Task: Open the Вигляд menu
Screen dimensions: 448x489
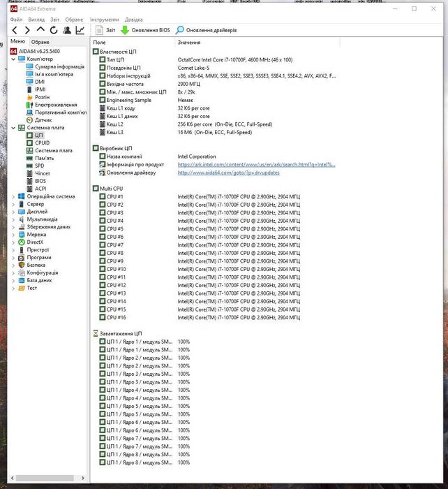Action: click(36, 20)
